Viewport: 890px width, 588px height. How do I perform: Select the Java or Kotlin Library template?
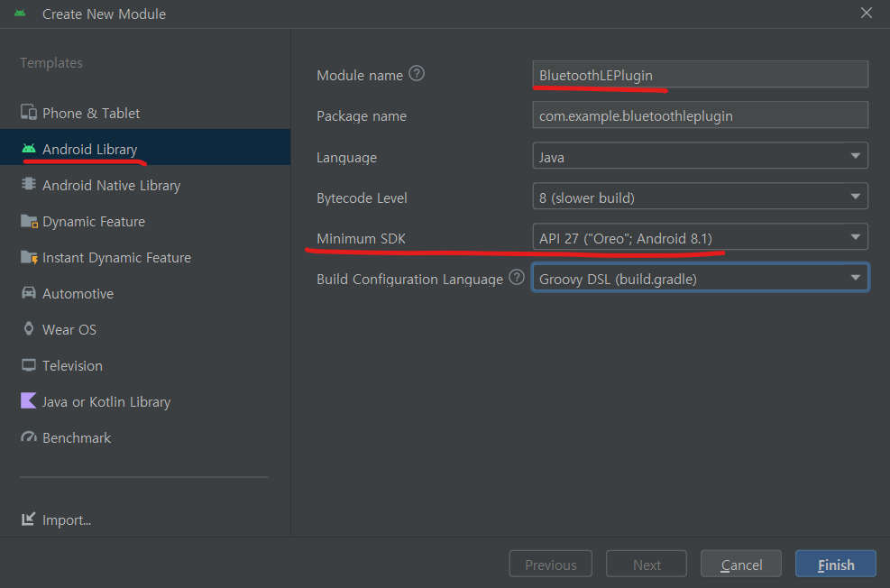click(x=145, y=401)
